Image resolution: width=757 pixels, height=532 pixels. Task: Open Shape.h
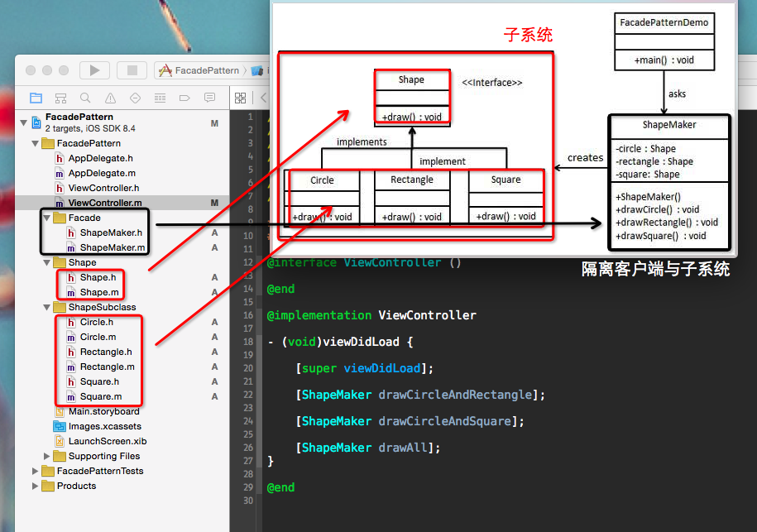click(98, 278)
